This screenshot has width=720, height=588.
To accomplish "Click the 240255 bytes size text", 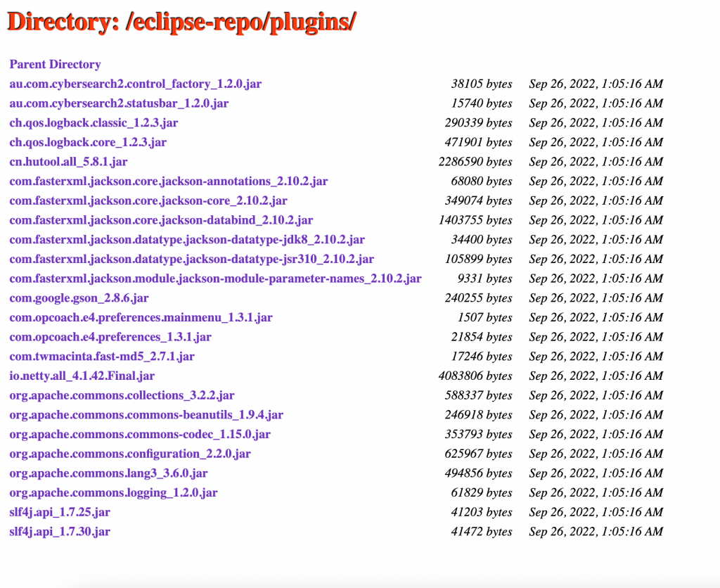I will point(478,298).
